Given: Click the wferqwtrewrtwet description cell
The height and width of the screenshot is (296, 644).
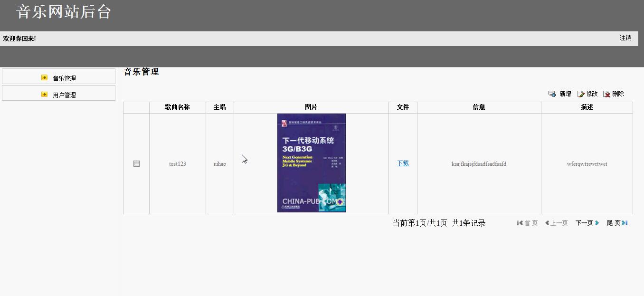Looking at the screenshot, I should point(587,164).
